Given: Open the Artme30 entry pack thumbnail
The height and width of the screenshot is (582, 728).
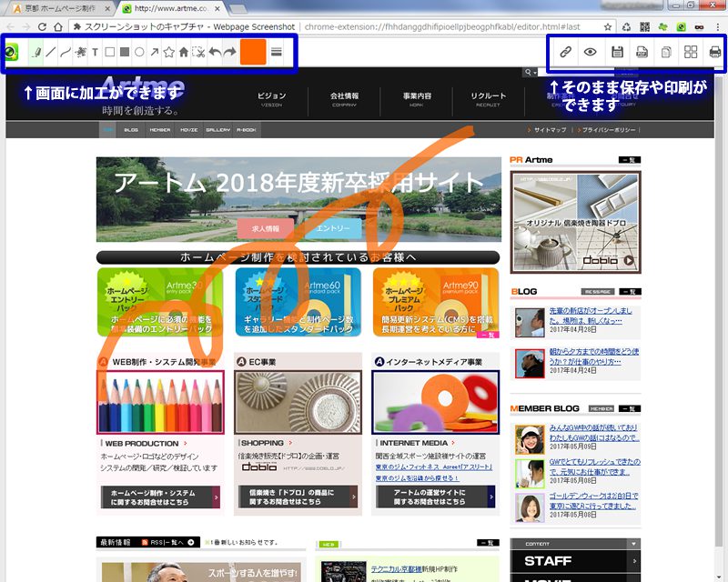Looking at the screenshot, I should coord(160,302).
